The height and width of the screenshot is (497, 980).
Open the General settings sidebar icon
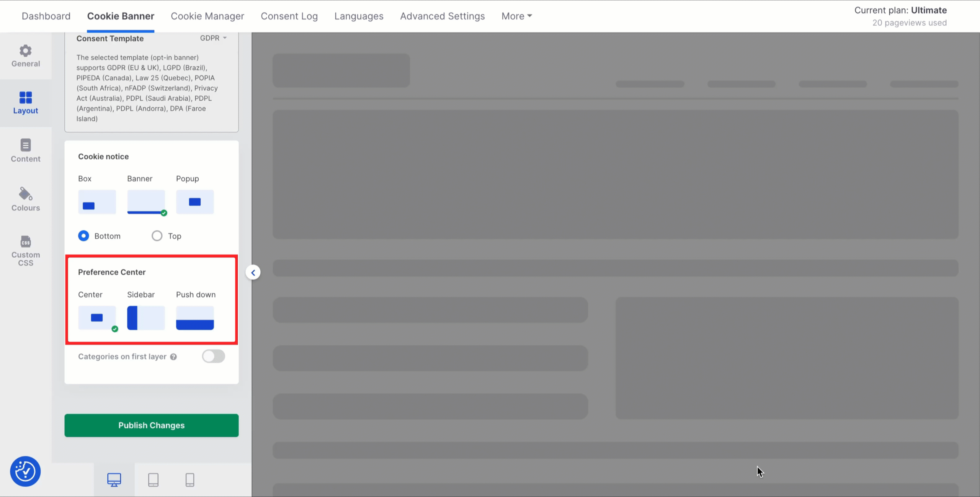click(26, 56)
